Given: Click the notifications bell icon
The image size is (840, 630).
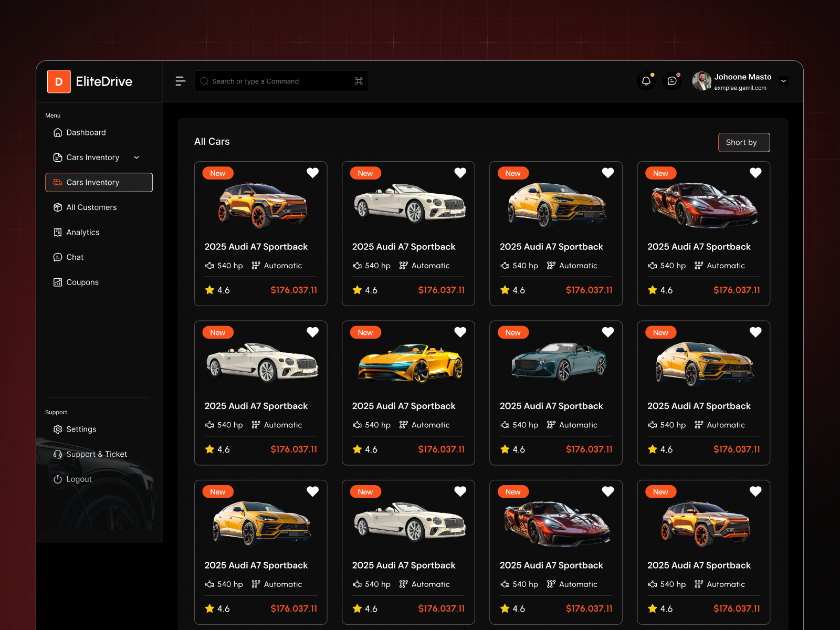Looking at the screenshot, I should 646,81.
